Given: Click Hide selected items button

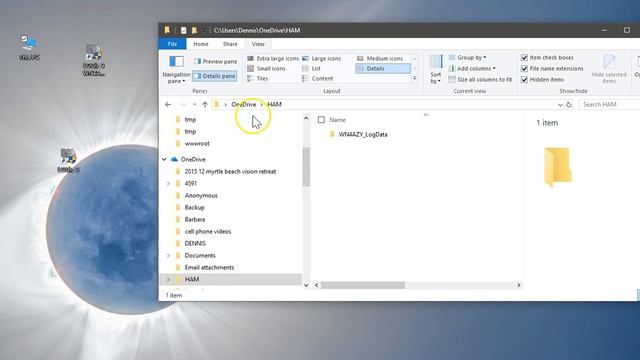Looking at the screenshot, I should tap(609, 69).
